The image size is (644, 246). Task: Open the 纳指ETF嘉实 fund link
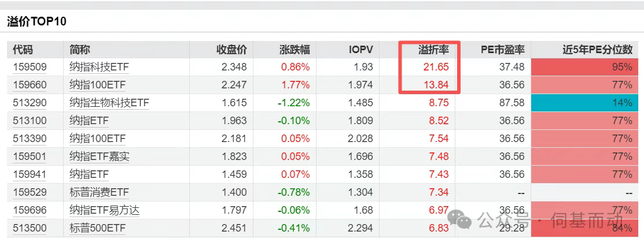[x=99, y=156]
